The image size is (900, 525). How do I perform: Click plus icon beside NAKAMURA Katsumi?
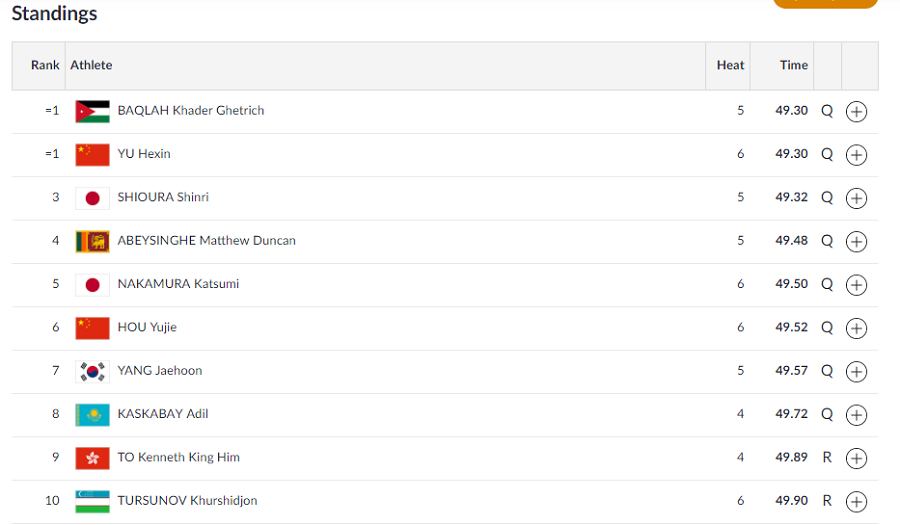click(x=856, y=285)
